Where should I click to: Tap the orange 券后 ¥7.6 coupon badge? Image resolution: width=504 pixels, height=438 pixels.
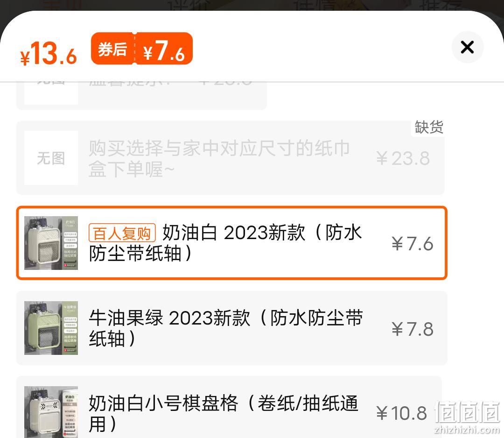[x=142, y=49]
